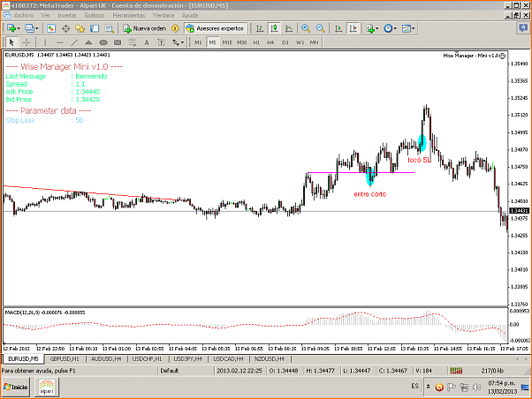Viewport: 532px width, 399px height.
Task: Switch to H4 timeframe
Action: (x=270, y=42)
